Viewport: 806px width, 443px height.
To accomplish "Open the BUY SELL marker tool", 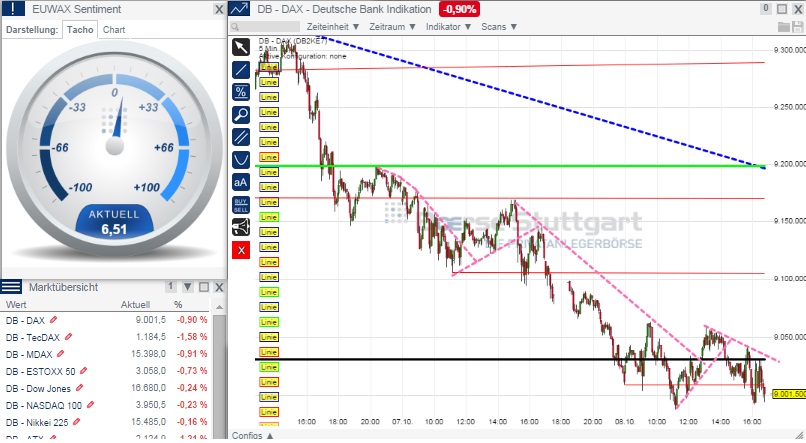I will click(x=241, y=205).
